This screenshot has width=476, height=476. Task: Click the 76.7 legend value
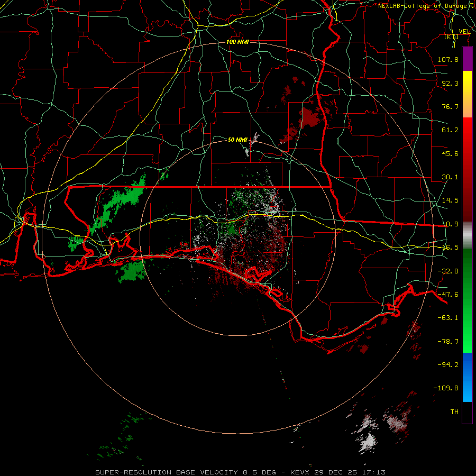coord(450,106)
